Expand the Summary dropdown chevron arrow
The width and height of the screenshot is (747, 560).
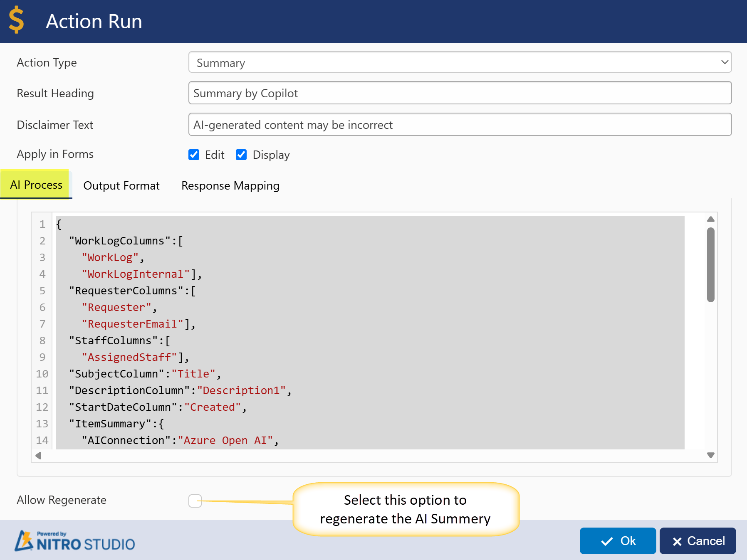coord(724,62)
